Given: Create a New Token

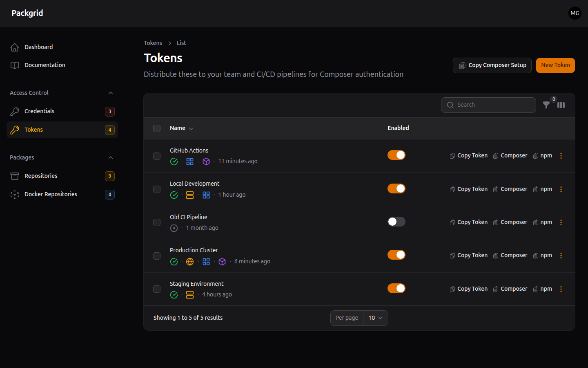Looking at the screenshot, I should click(x=555, y=65).
